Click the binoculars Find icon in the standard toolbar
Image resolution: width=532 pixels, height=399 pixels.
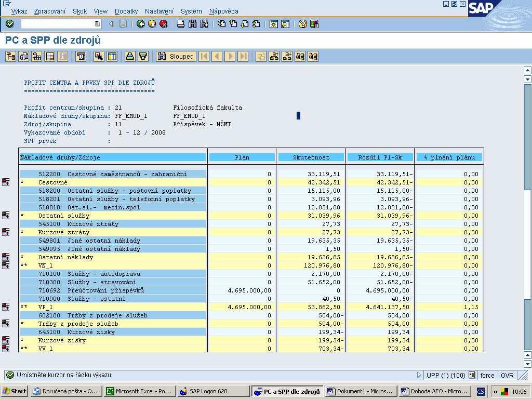[192, 24]
